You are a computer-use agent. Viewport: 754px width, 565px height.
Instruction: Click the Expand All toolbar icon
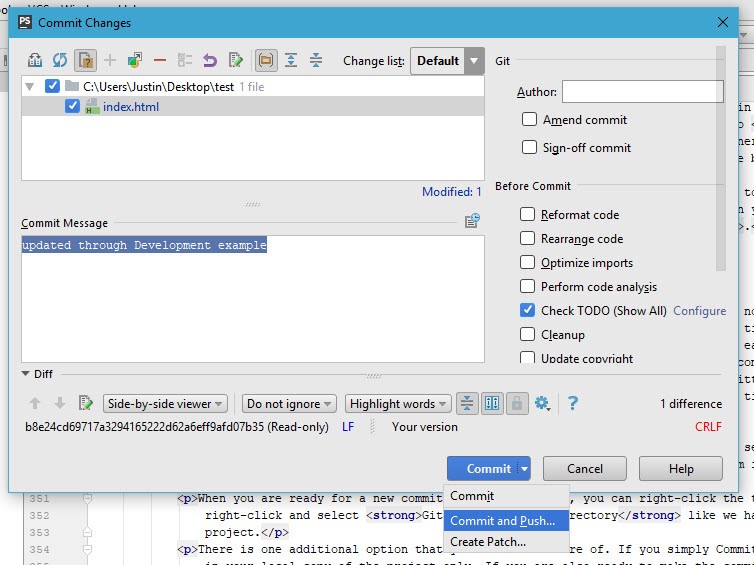coord(291,60)
